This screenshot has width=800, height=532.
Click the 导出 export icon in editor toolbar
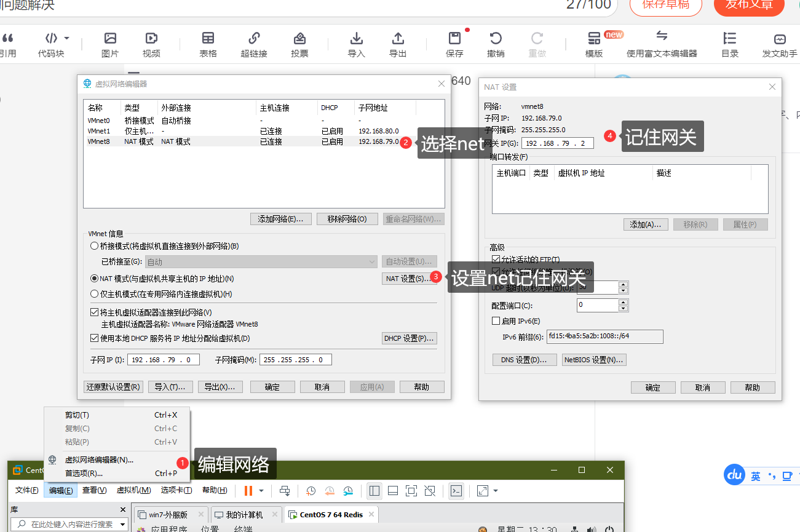(398, 38)
